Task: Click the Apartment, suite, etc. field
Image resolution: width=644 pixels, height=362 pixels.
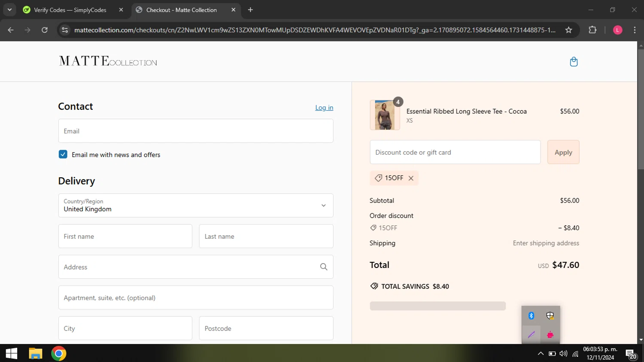Action: point(196,298)
